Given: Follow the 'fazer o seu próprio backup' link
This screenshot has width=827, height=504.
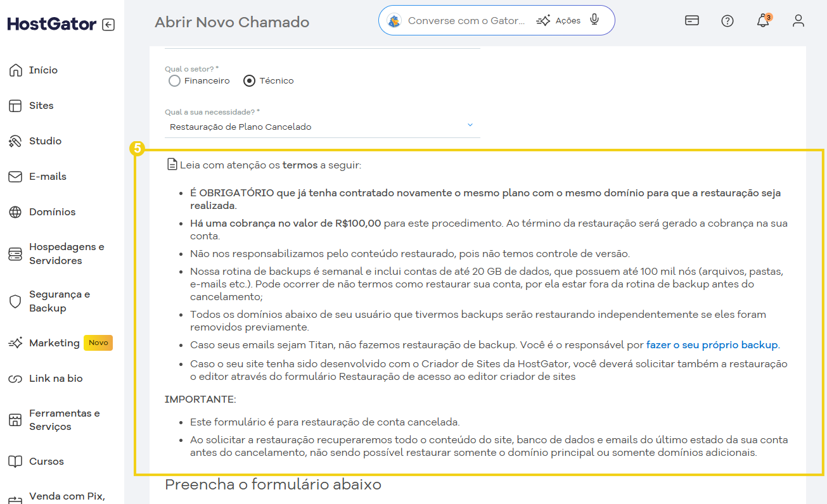Looking at the screenshot, I should 712,345.
